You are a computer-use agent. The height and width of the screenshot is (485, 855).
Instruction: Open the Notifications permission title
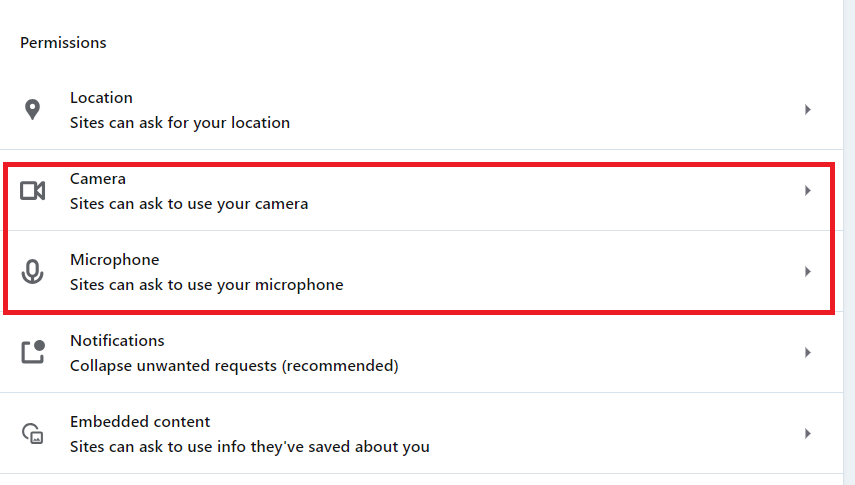point(117,341)
